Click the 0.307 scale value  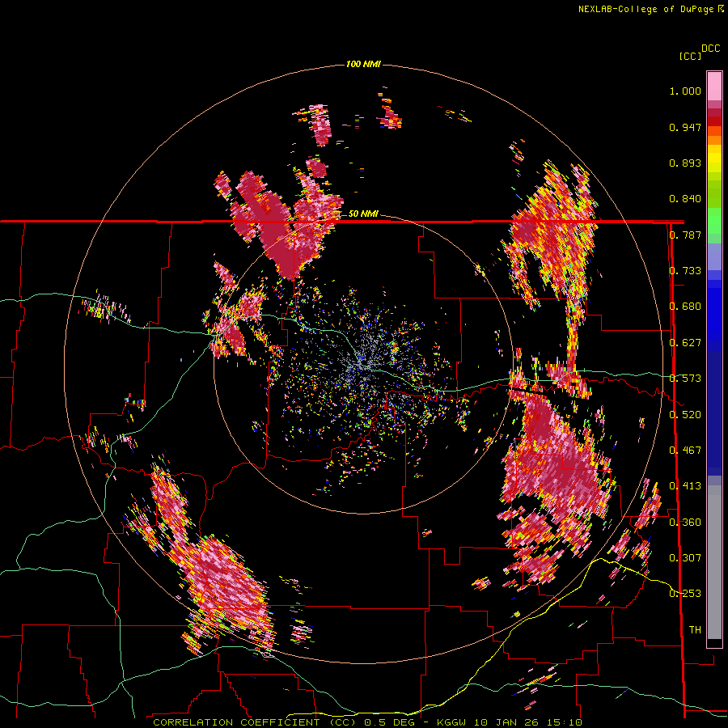click(685, 557)
